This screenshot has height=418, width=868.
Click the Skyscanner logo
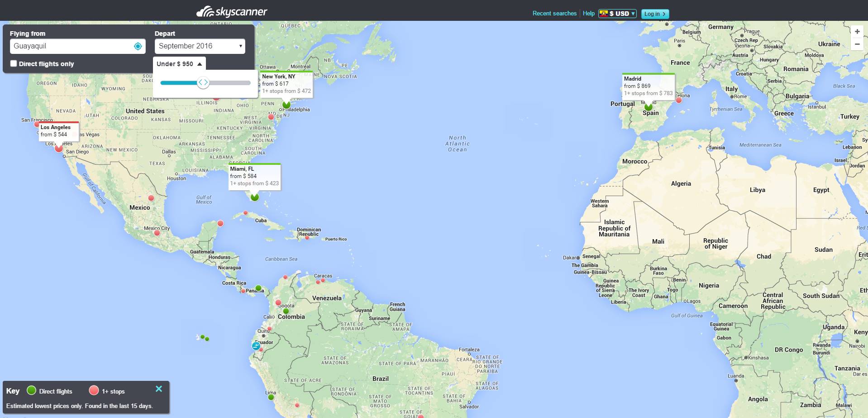(x=232, y=12)
